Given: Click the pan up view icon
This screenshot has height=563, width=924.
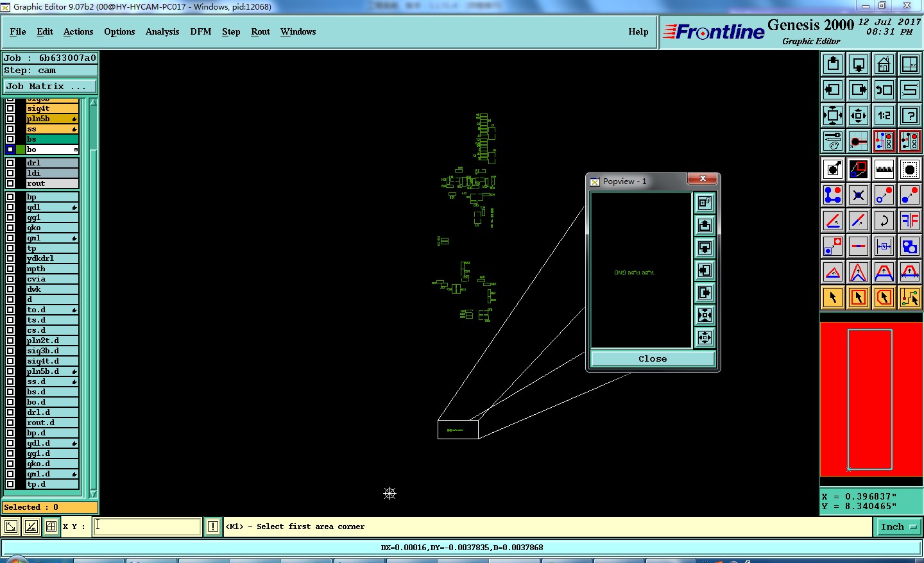Looking at the screenshot, I should 833,64.
